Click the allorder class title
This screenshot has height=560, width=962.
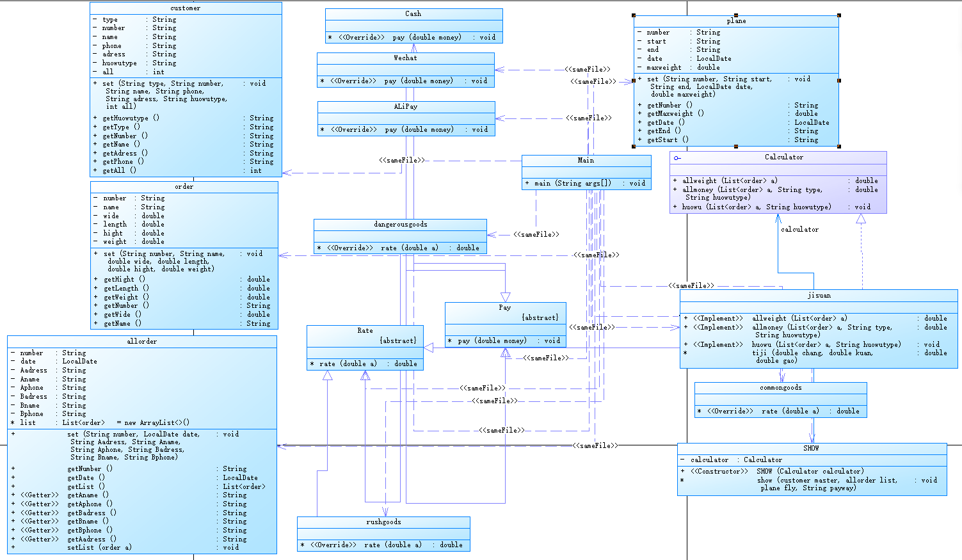[x=142, y=341]
